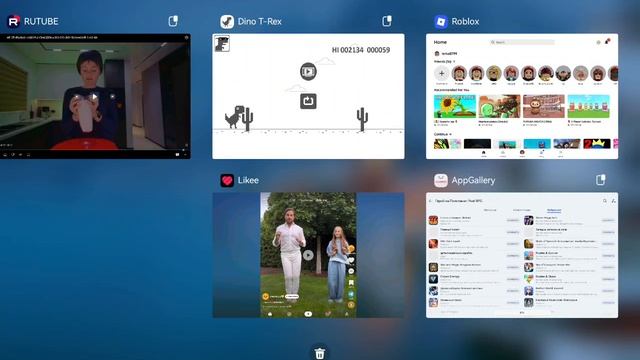
Task: Click the play button on RUTUBE video preview
Action: (94, 97)
